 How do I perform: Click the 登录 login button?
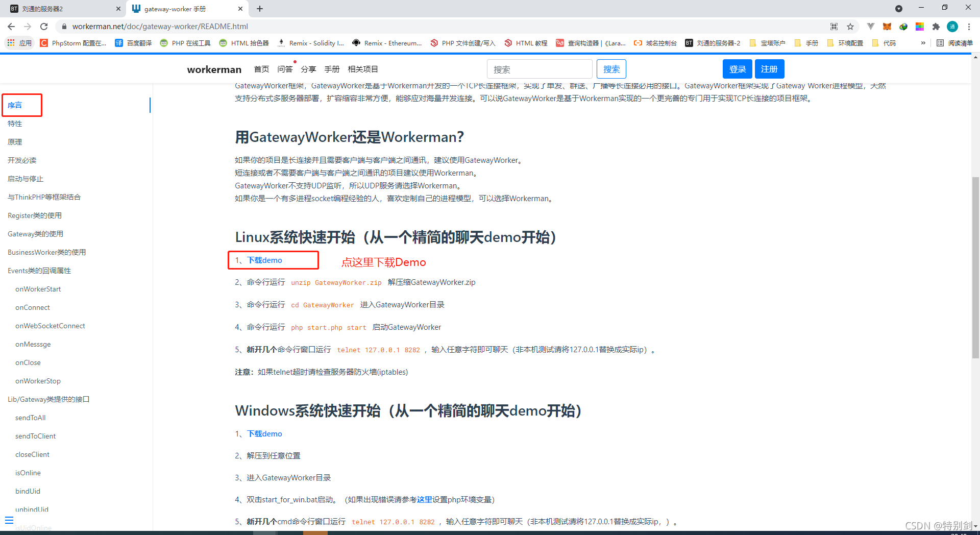pos(737,69)
